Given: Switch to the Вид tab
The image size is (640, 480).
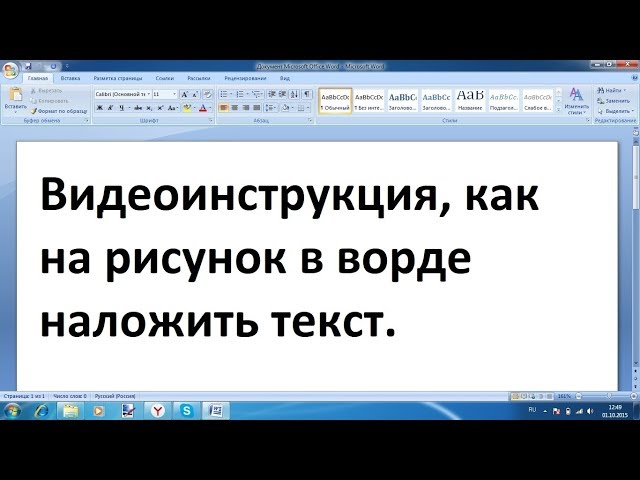Looking at the screenshot, I should 285,78.
